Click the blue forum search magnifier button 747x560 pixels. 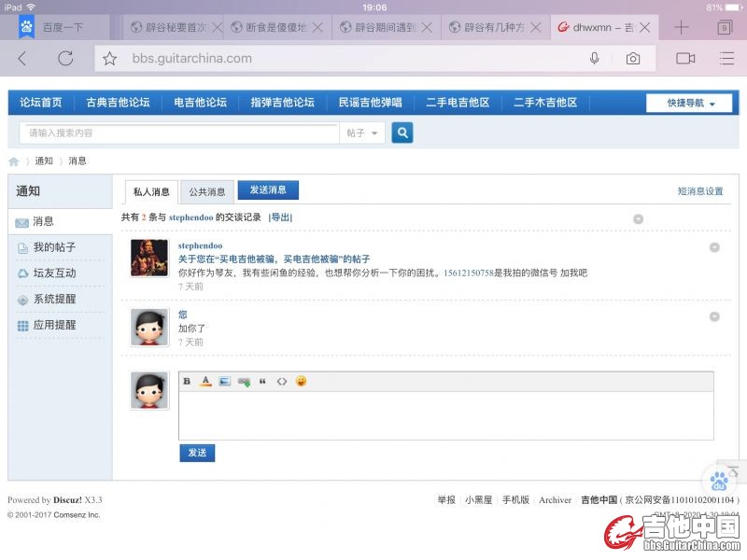point(402,133)
